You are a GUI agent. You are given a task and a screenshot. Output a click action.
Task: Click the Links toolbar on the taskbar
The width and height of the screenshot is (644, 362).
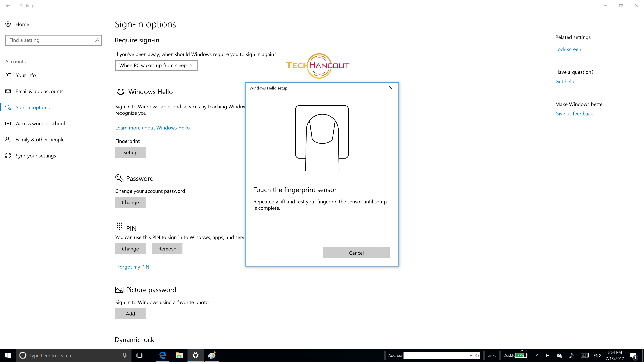(492, 355)
